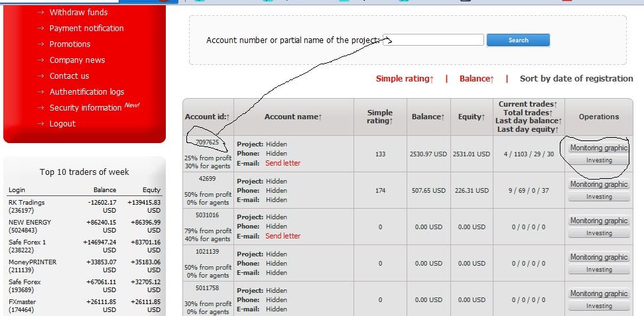Select account id 7097625 text

tap(207, 142)
